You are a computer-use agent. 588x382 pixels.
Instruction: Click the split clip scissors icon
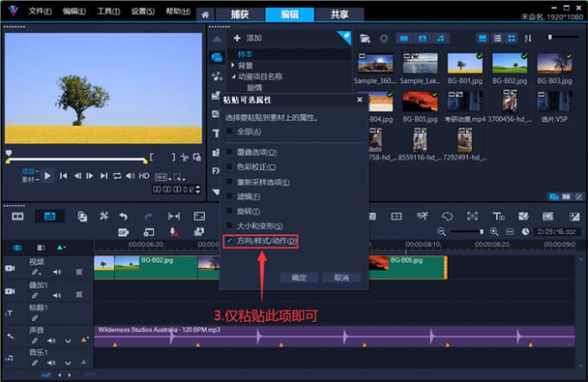184,157
